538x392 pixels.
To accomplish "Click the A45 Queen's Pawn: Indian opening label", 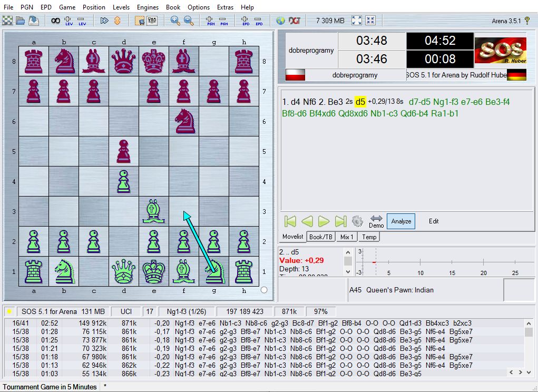I will tap(392, 290).
